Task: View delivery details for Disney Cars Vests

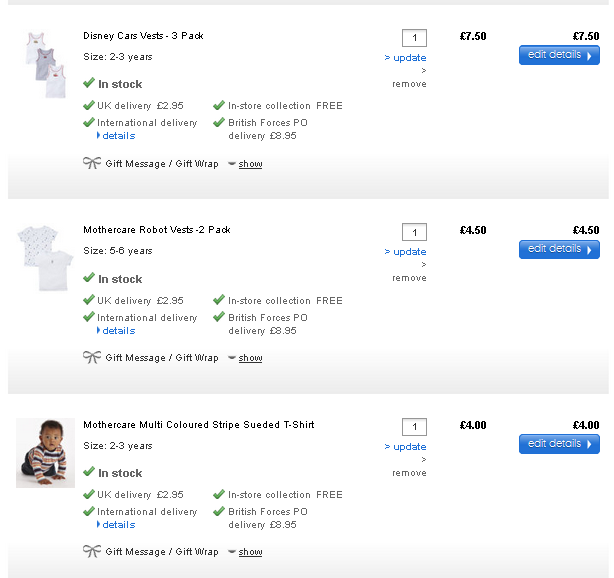Action: [x=118, y=136]
